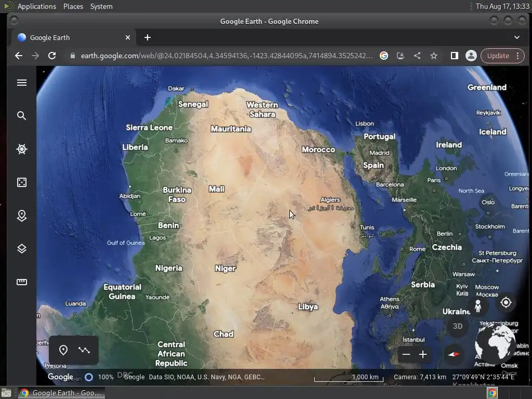The width and height of the screenshot is (532, 399).
Task: Click the browser forward arrow
Action: pos(35,56)
